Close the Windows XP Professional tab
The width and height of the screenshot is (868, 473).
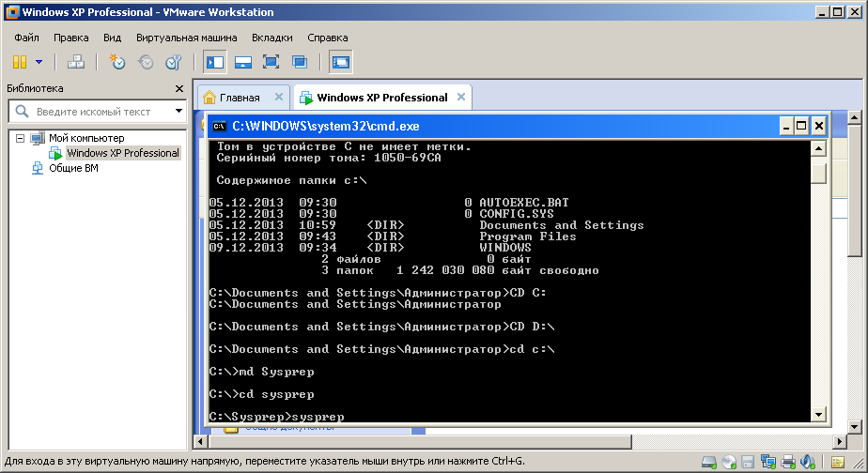pos(460,97)
